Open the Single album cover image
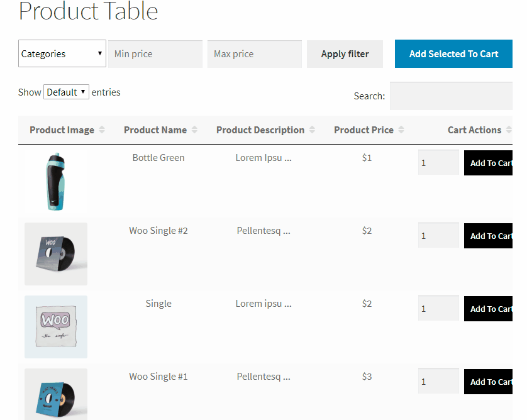Viewport: 527px width, 420px height. (55, 326)
